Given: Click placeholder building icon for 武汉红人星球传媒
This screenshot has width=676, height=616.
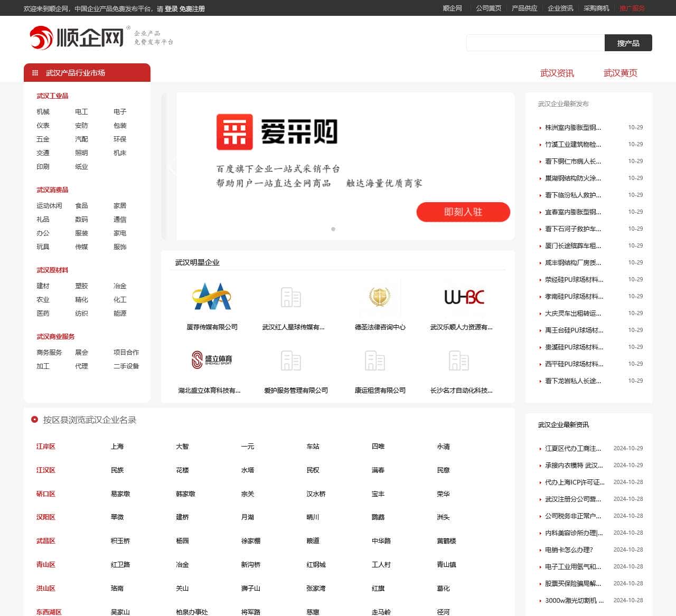Looking at the screenshot, I should click(x=291, y=297).
